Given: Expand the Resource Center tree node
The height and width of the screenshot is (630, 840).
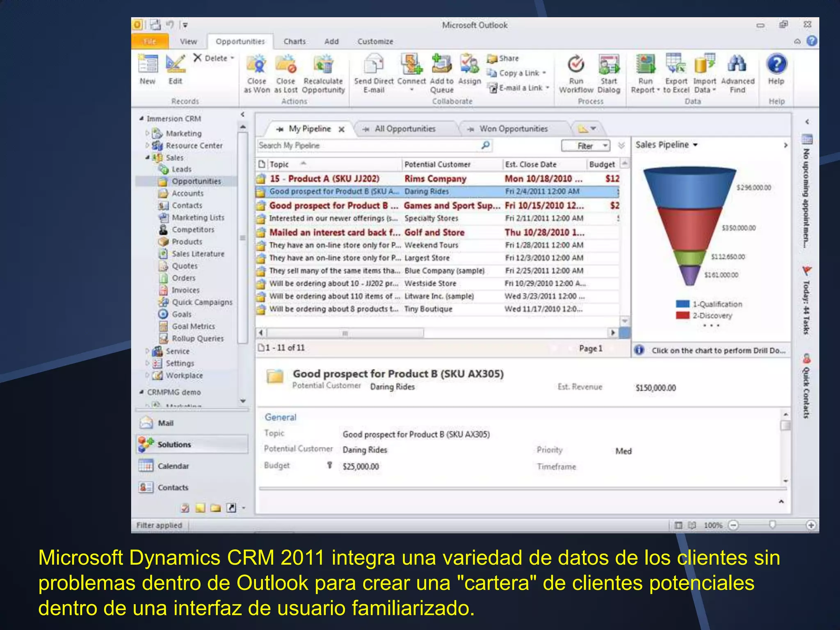Looking at the screenshot, I should 147,145.
